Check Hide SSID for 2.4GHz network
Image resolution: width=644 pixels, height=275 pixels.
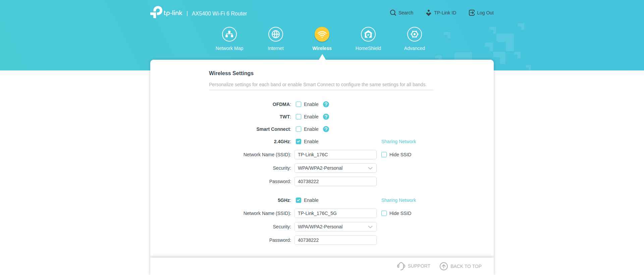384,155
